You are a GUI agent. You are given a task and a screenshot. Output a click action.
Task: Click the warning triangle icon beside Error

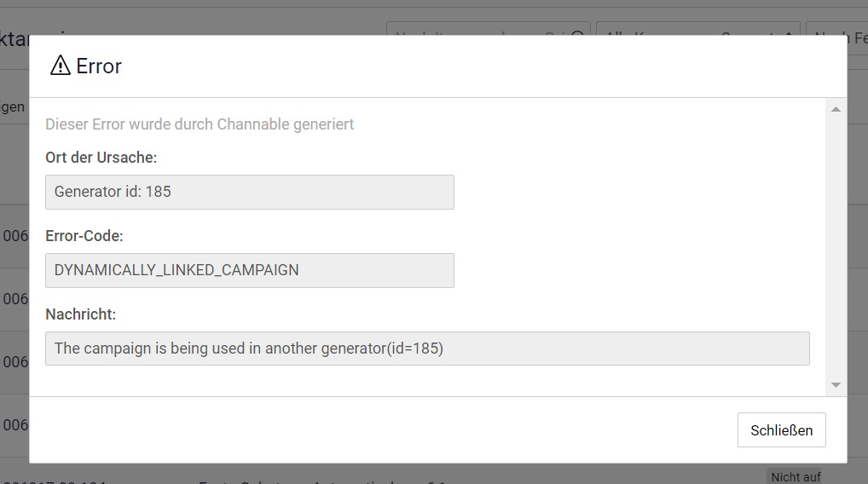pos(61,66)
